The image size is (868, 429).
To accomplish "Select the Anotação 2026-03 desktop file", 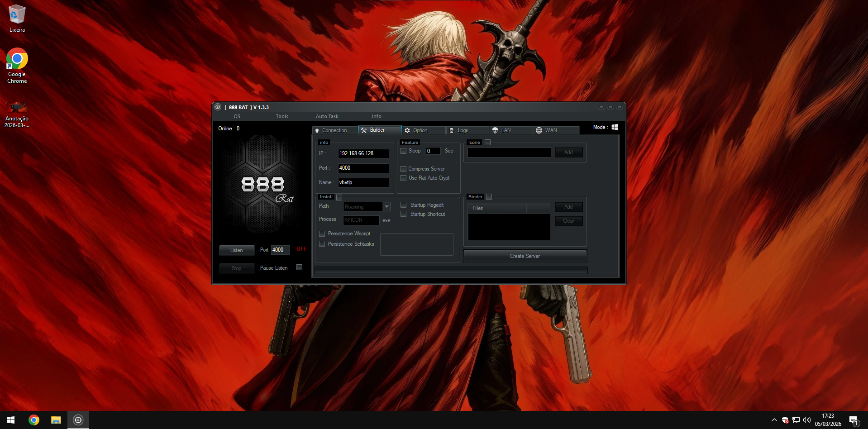I will coord(17,115).
